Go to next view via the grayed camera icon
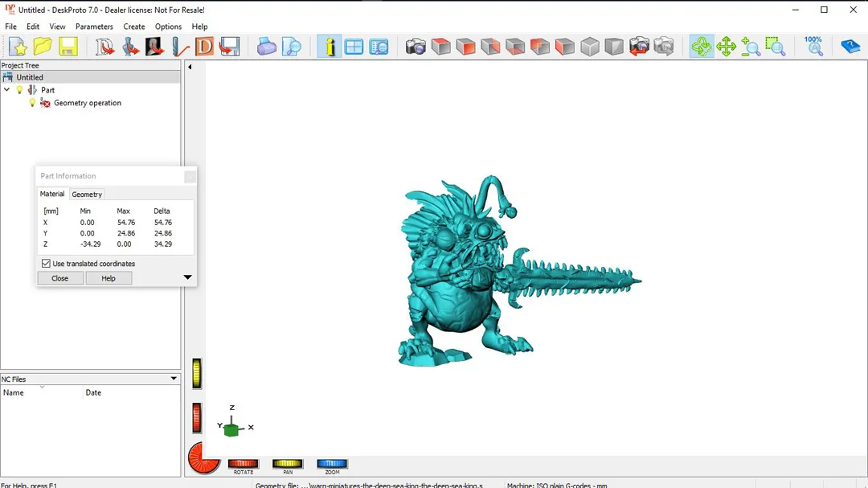868x488 pixels. coord(664,47)
